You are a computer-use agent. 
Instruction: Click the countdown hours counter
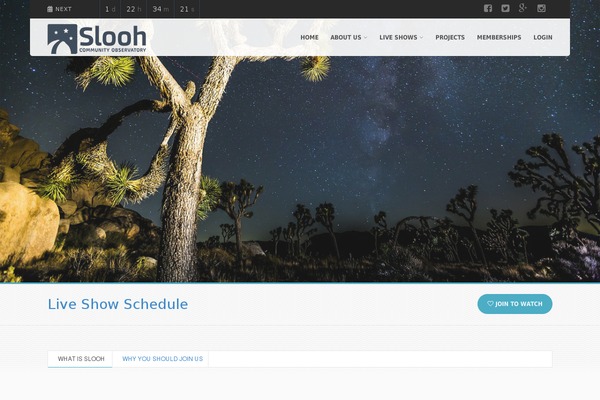point(134,9)
